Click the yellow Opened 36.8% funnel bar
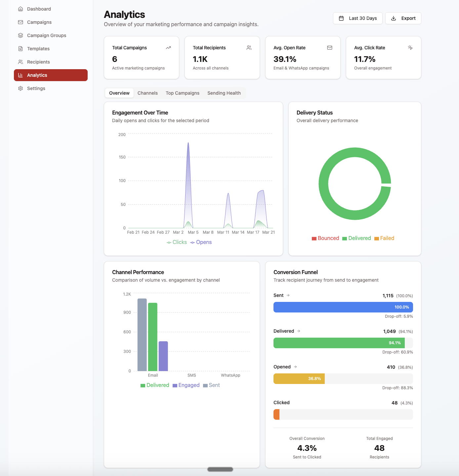The height and width of the screenshot is (476, 459). coord(299,379)
